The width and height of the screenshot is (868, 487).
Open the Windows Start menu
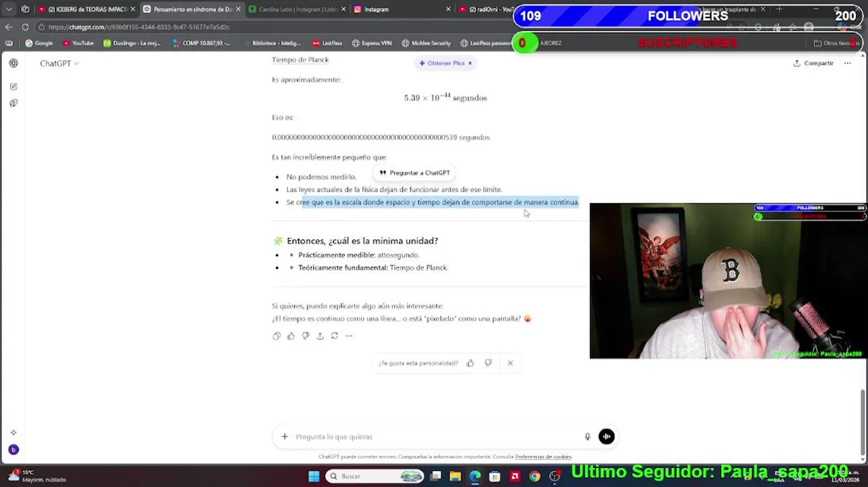314,477
